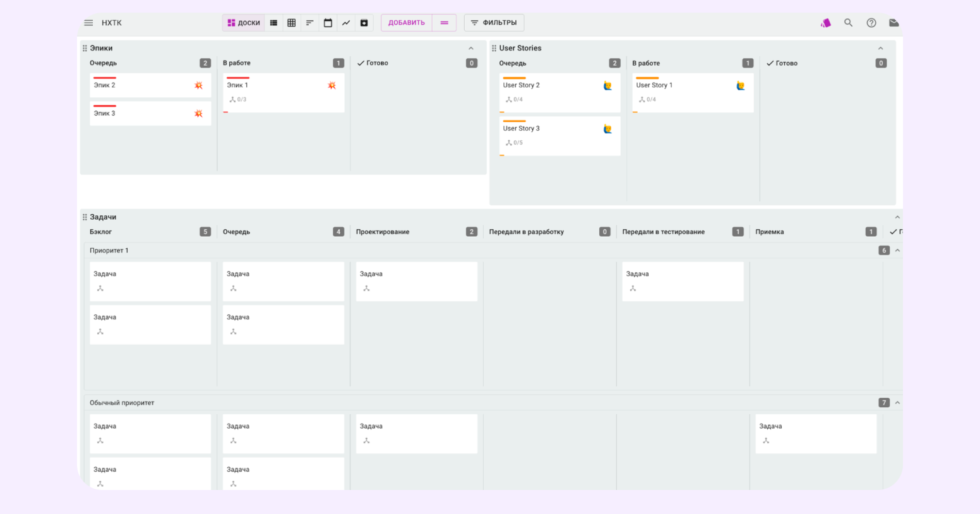Open the hamburger menu next to НХТК
980x514 pixels.
coord(88,23)
